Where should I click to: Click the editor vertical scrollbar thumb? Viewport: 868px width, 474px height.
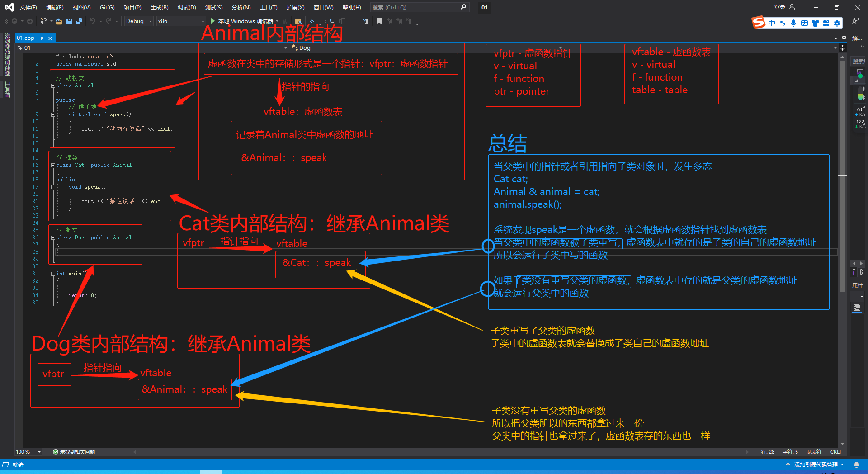842,176
